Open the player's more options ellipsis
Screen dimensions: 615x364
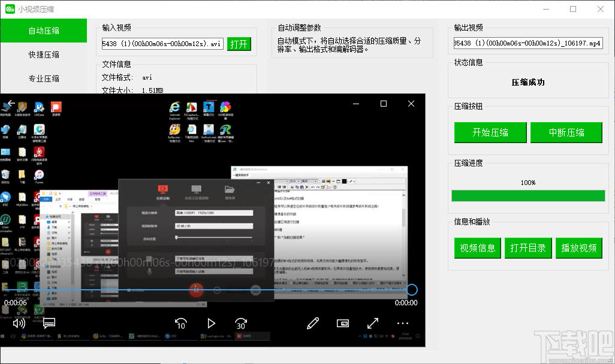tap(402, 323)
